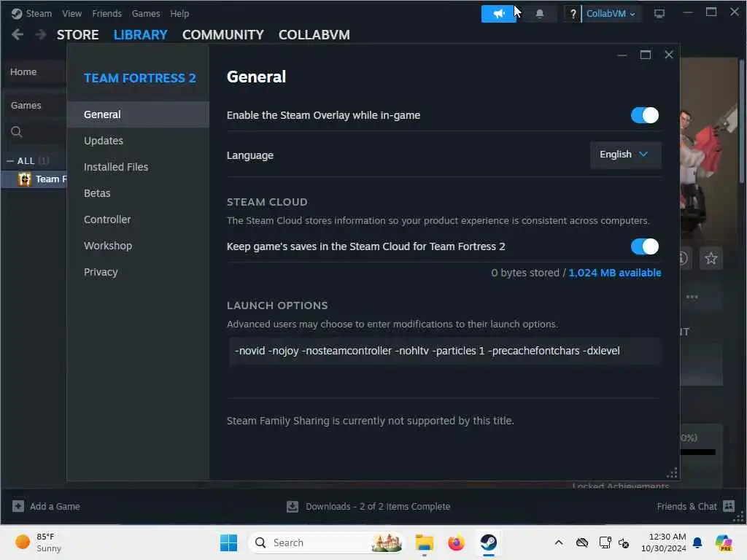Go forward with the right arrow
The image size is (747, 560).
click(x=41, y=34)
